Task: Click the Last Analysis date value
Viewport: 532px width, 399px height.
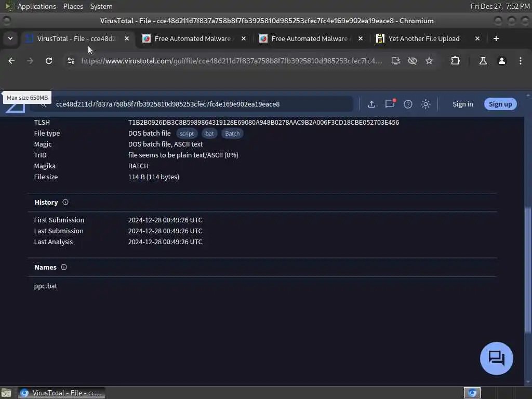Action: [165, 242]
